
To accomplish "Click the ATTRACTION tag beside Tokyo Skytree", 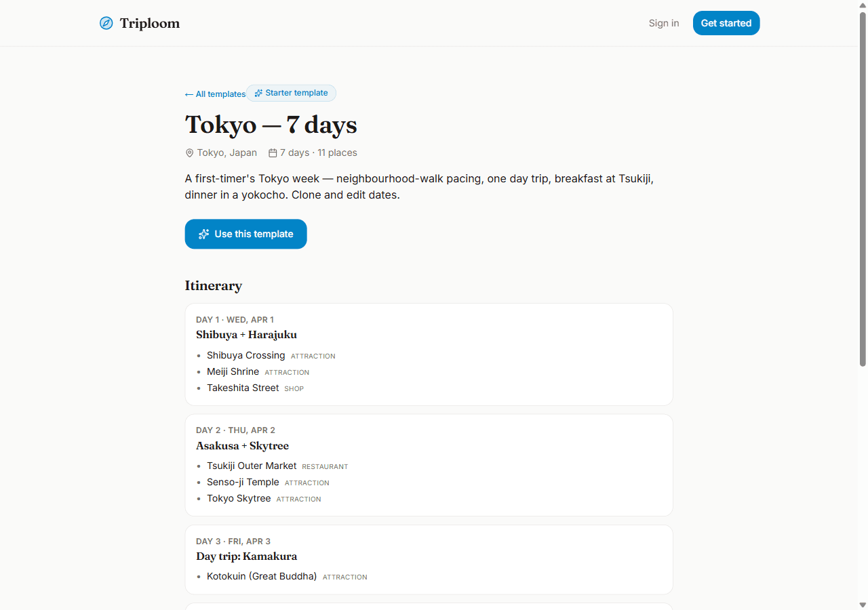I will [299, 500].
